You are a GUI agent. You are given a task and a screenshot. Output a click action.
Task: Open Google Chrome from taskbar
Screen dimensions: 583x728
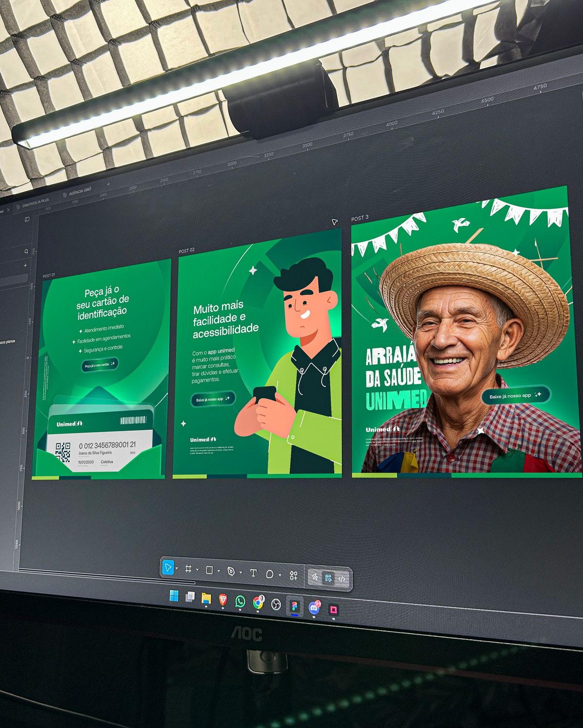tap(258, 603)
